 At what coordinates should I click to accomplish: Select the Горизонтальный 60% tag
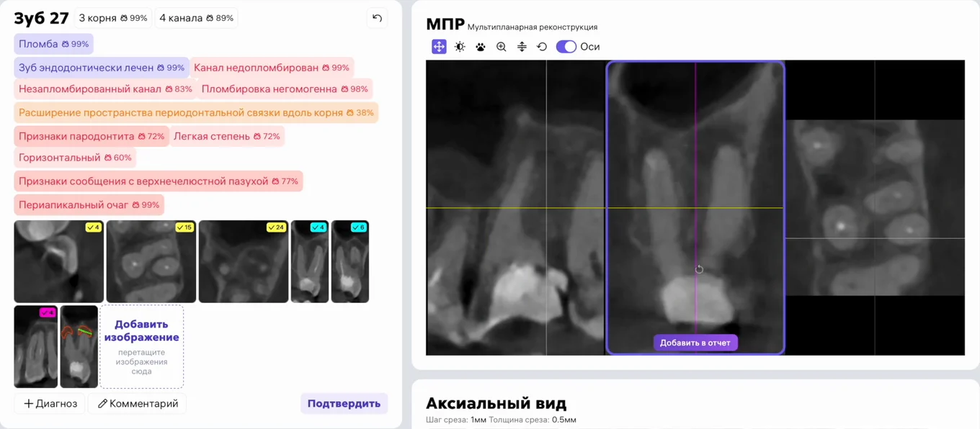[75, 158]
